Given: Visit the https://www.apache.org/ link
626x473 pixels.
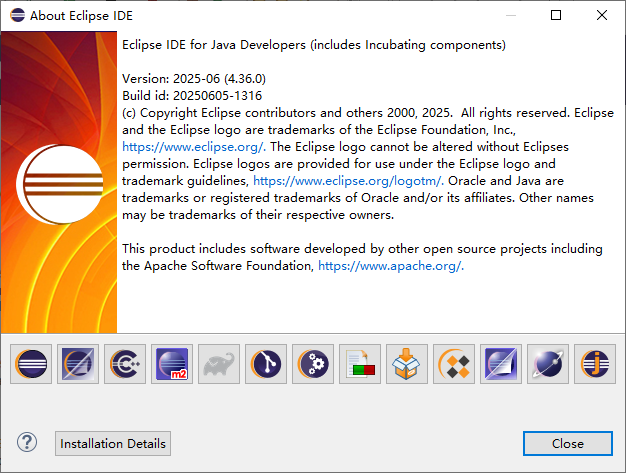Looking at the screenshot, I should coord(391,266).
